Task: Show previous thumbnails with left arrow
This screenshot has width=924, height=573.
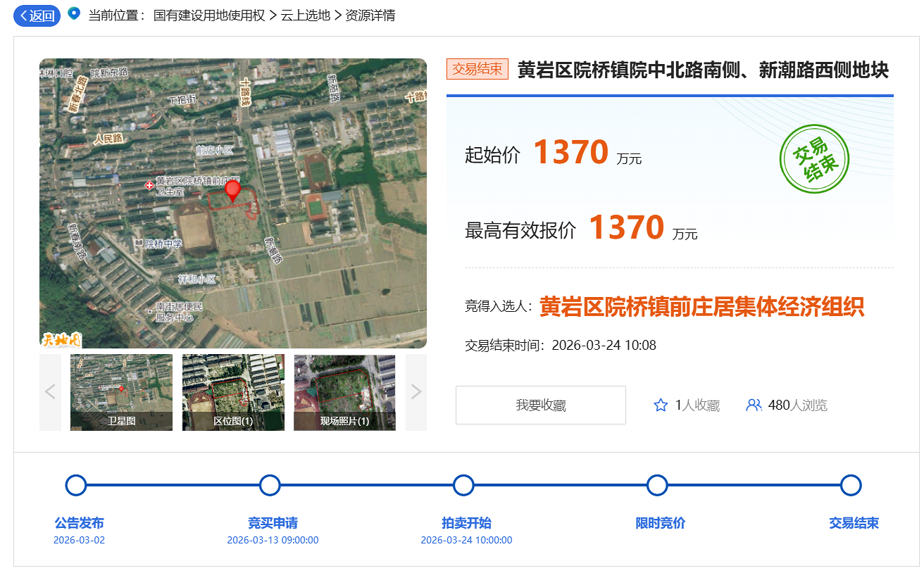Action: coord(50,392)
